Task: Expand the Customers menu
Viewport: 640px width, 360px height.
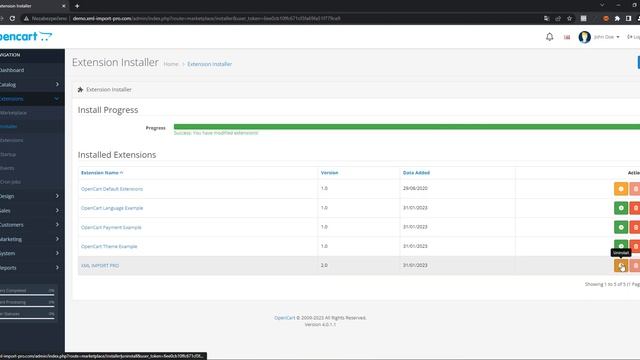Action: pos(31,225)
